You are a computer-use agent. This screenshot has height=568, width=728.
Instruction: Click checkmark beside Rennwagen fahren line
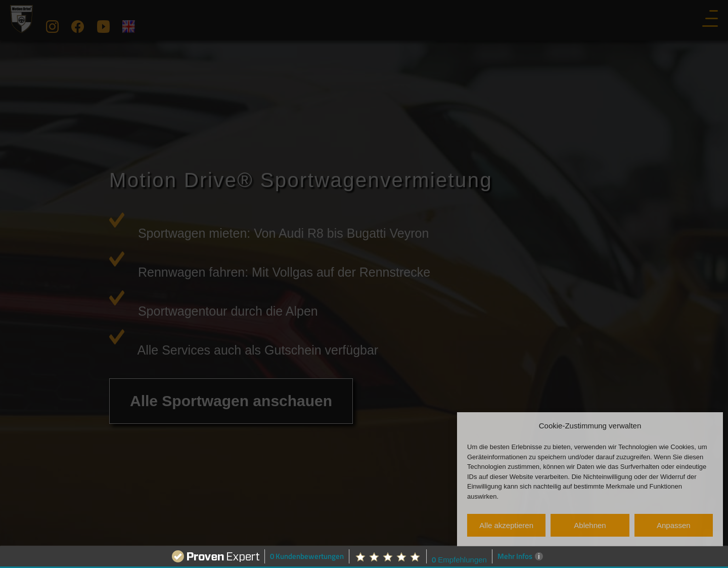click(117, 259)
